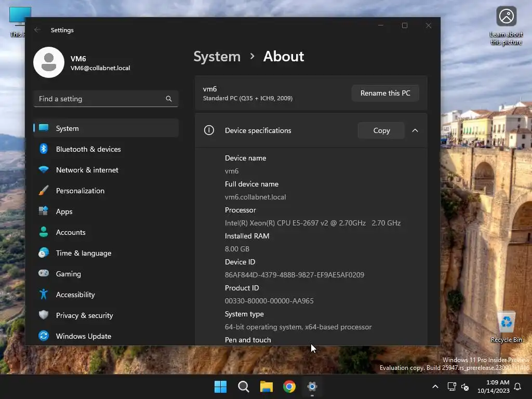Open taskbar Search
Image resolution: width=532 pixels, height=399 pixels.
pos(244,387)
